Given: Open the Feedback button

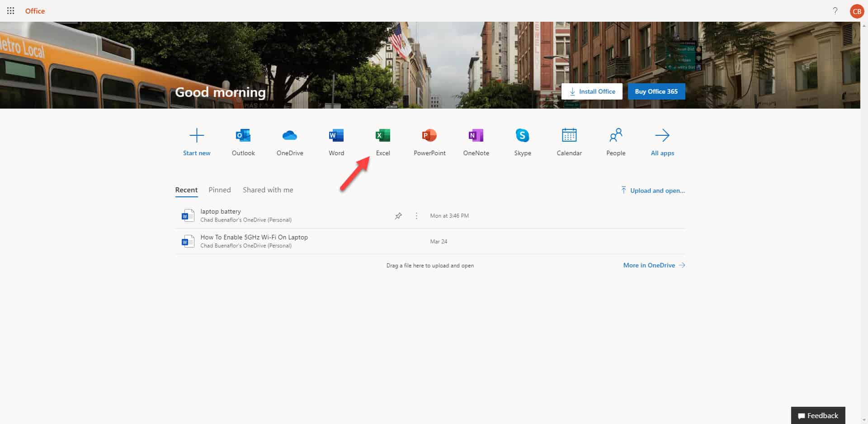Looking at the screenshot, I should (818, 415).
